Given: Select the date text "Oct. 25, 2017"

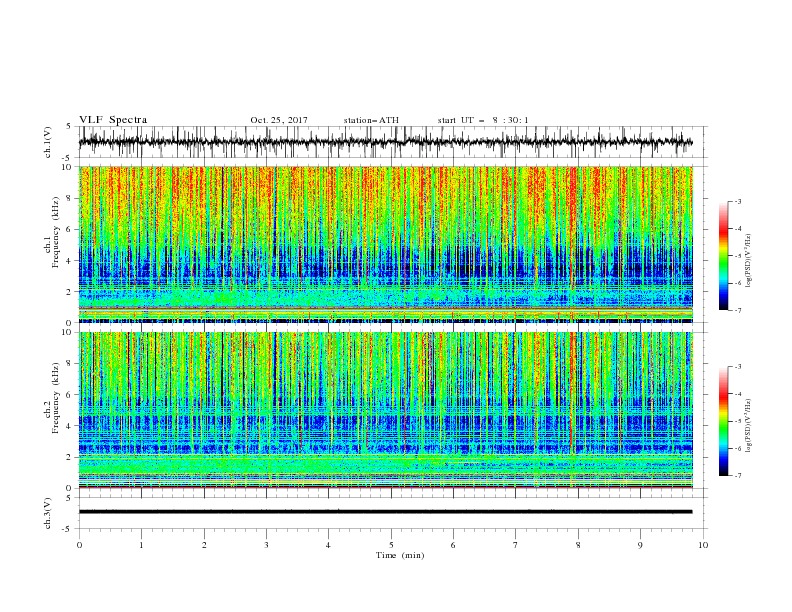Looking at the screenshot, I should [279, 120].
